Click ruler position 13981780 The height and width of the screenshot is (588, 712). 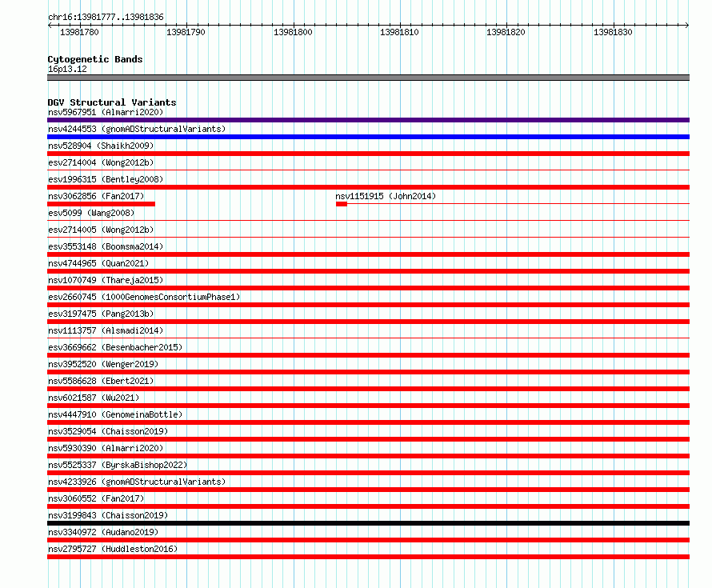point(79,32)
